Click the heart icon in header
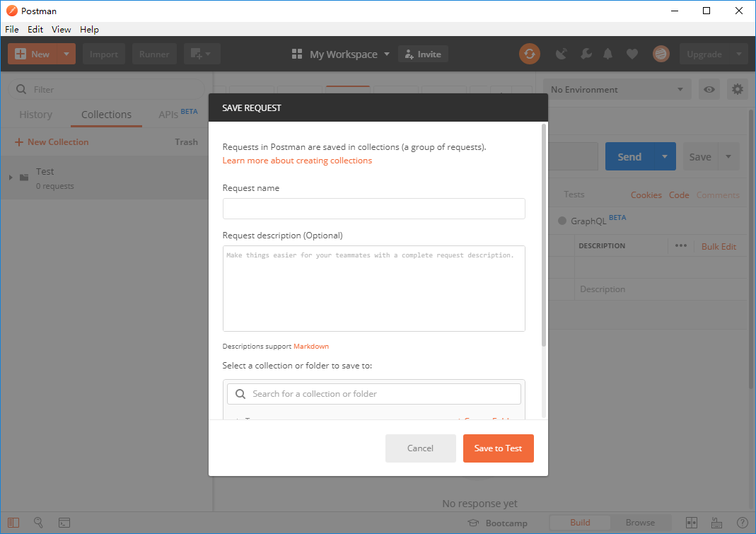This screenshot has width=756, height=534. (x=632, y=54)
